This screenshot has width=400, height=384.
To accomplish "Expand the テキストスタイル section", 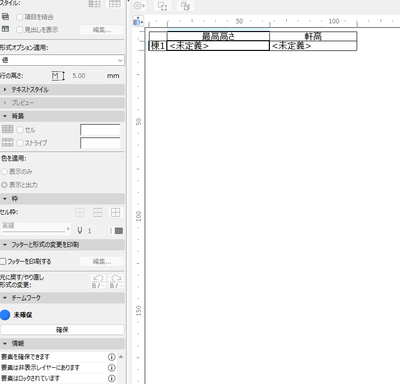I will coord(63,90).
